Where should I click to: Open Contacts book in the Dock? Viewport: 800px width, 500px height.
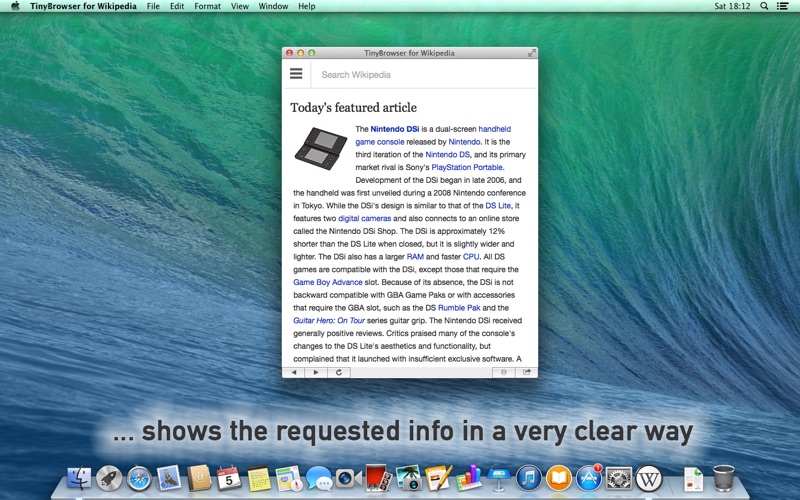pos(199,478)
